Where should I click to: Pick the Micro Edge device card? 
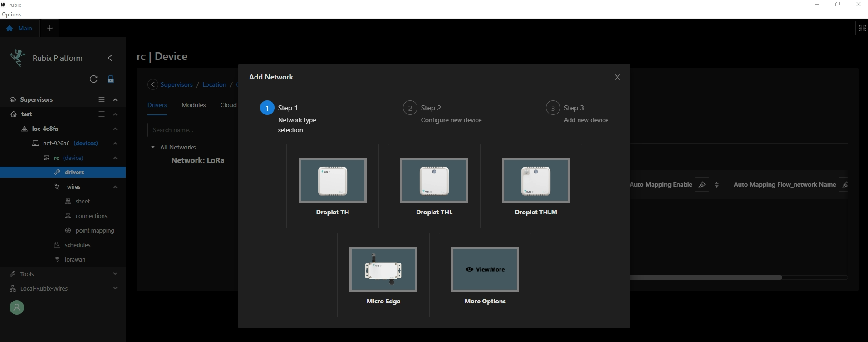[383, 275]
